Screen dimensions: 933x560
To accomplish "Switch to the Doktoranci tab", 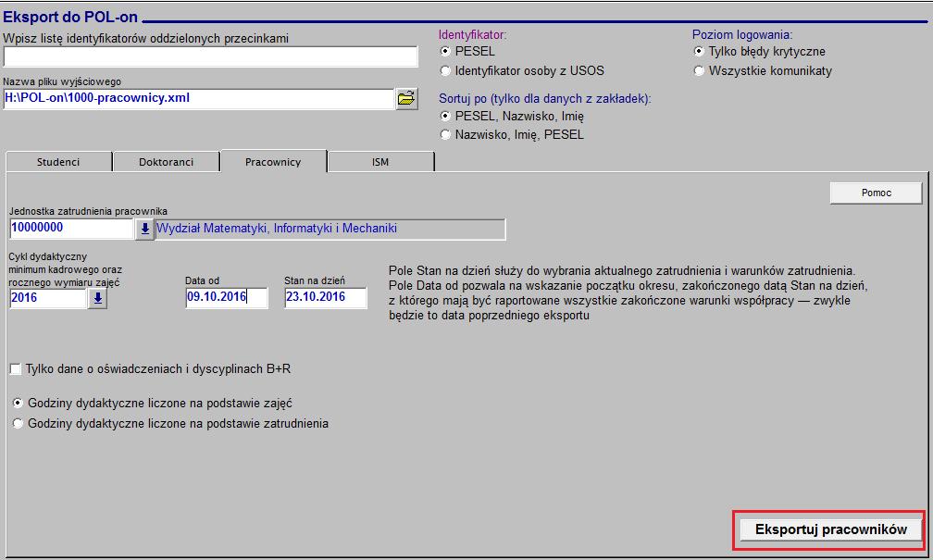I will pos(166,162).
